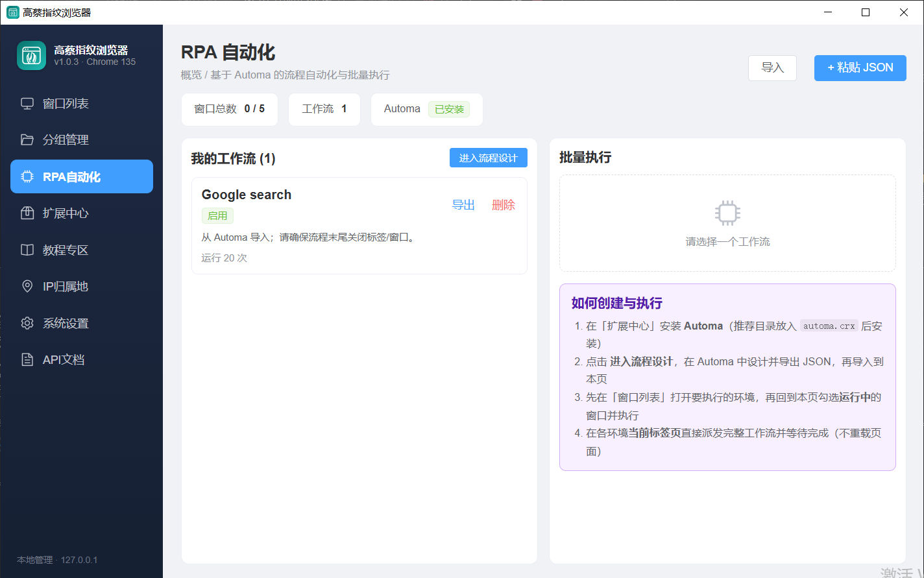Open the IP归属地 page
Image resolution: width=924 pixels, height=578 pixels.
tap(82, 286)
